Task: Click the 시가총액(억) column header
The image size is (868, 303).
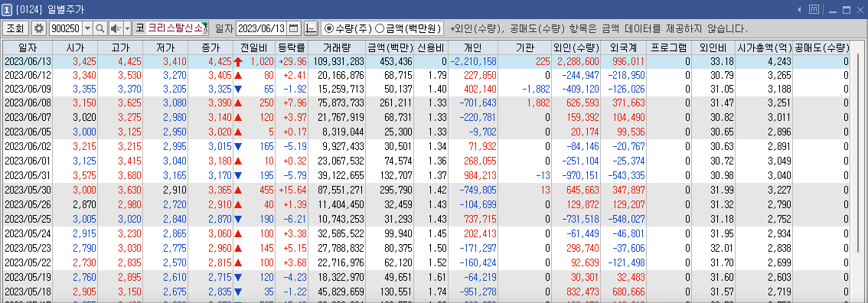Action: pyautogui.click(x=764, y=48)
